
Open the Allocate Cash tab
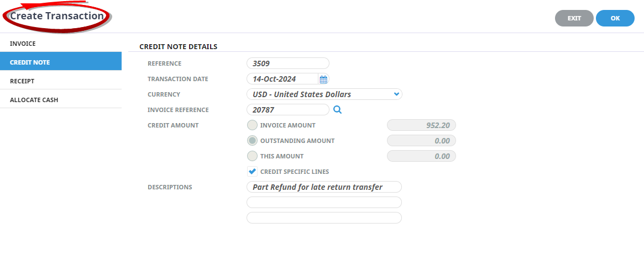click(x=61, y=99)
